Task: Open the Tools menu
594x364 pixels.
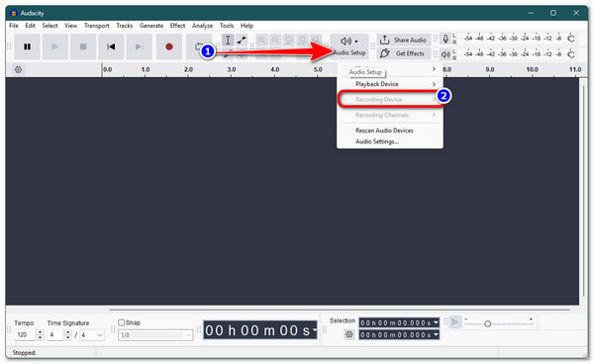Action: pyautogui.click(x=227, y=26)
